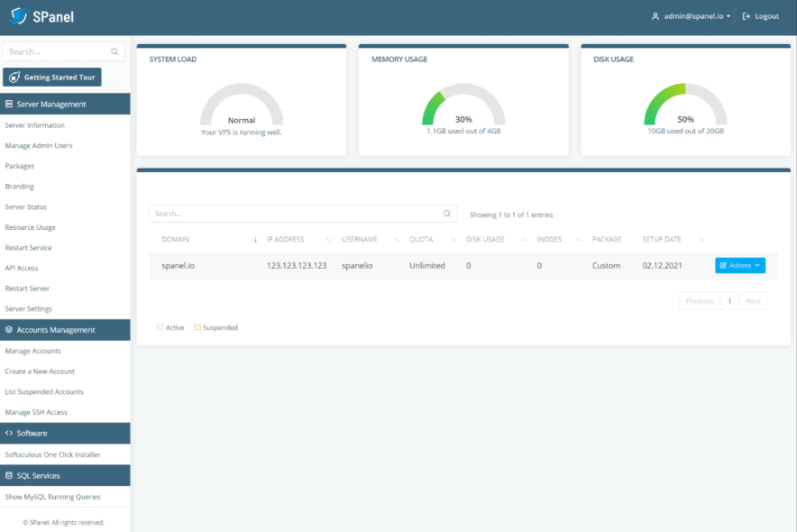Select Server Settings in the sidebar
Viewport: 797px width, 532px height.
coord(27,308)
